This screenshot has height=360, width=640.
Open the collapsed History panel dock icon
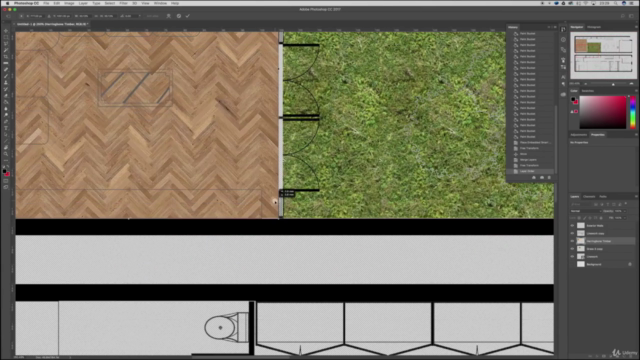[563, 29]
